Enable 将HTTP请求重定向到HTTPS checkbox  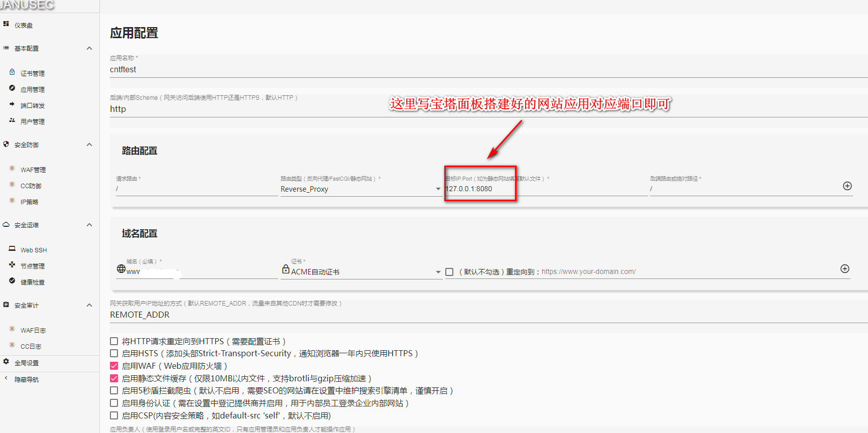pos(114,341)
